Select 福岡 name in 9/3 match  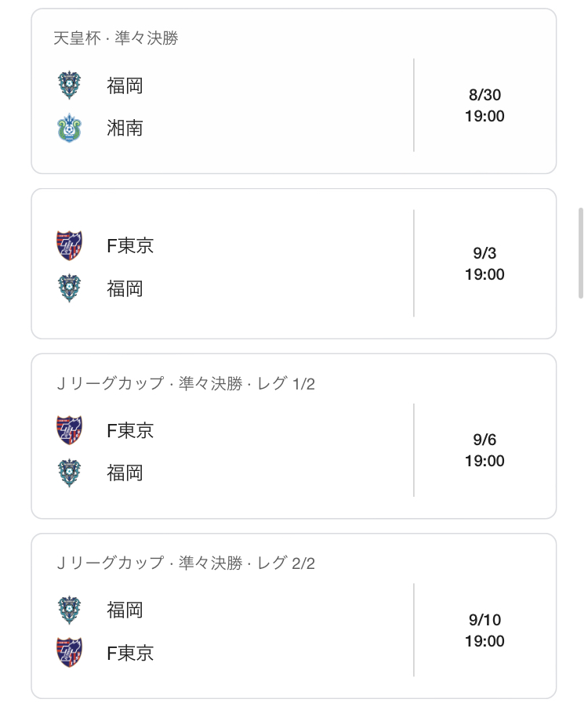coord(125,288)
